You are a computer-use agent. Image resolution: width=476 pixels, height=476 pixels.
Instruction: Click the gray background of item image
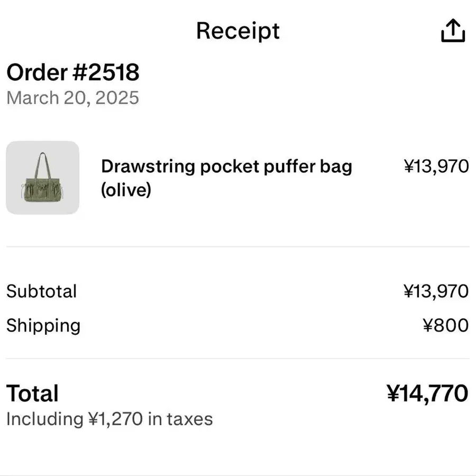(x=17, y=152)
